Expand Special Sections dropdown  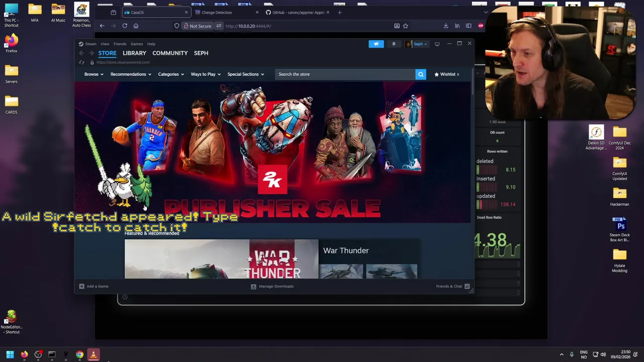[x=246, y=74]
